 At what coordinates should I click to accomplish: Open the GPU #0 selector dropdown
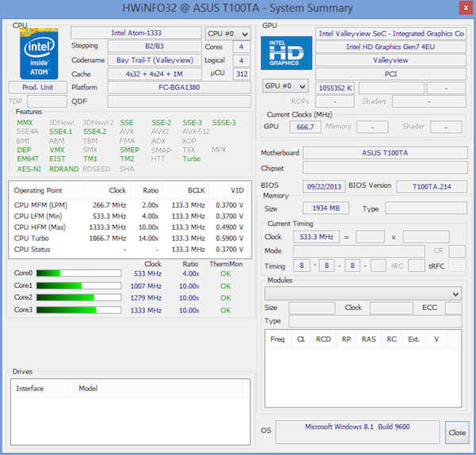(285, 86)
